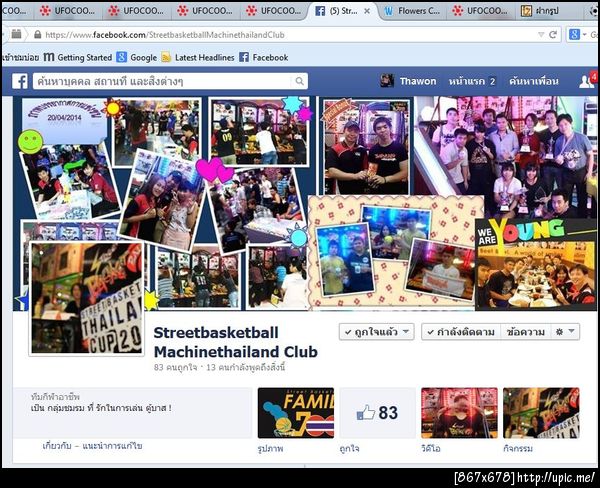This screenshot has height=488, width=600.
Task: Click แนะนำการแก้ไข suggest edits link
Action: tap(112, 446)
